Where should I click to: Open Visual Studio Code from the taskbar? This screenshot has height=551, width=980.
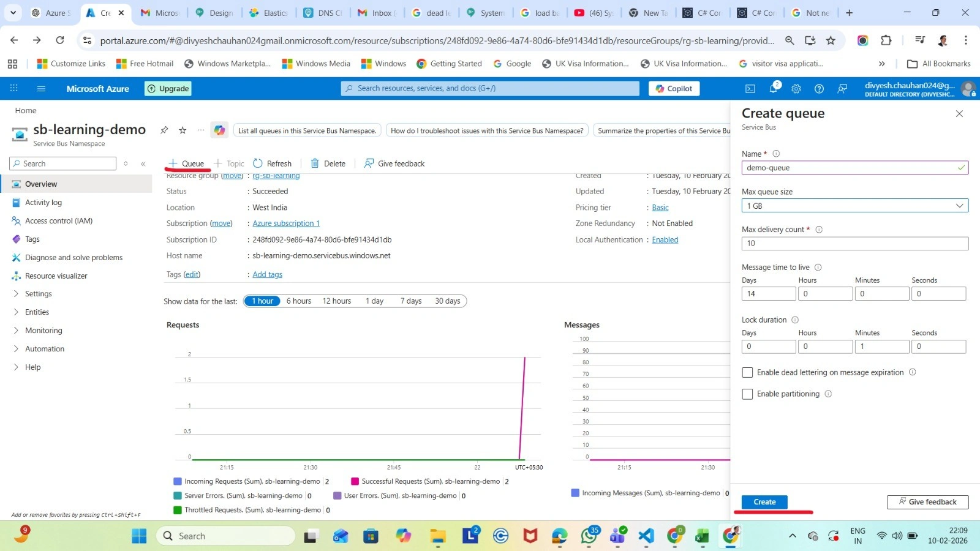coord(646,536)
